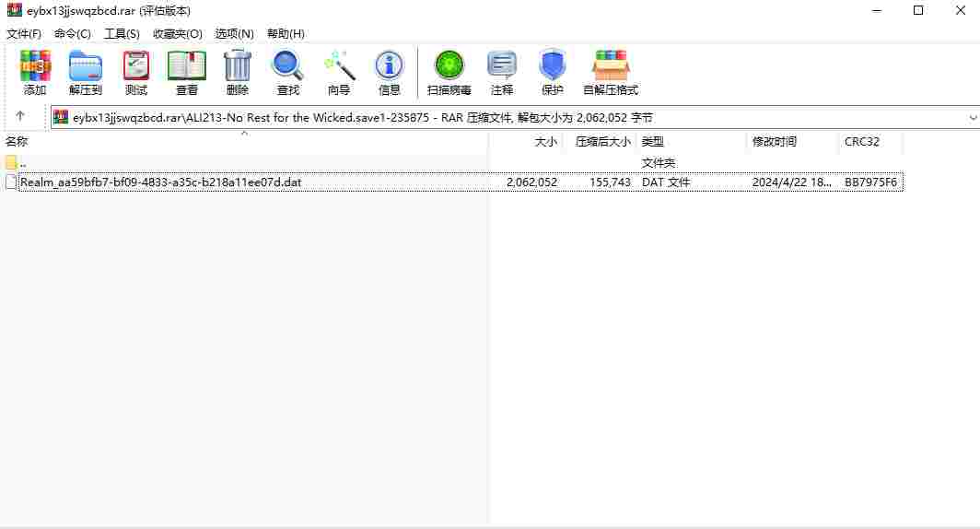Open the 文件(F) menu
980x529 pixels.
click(24, 34)
